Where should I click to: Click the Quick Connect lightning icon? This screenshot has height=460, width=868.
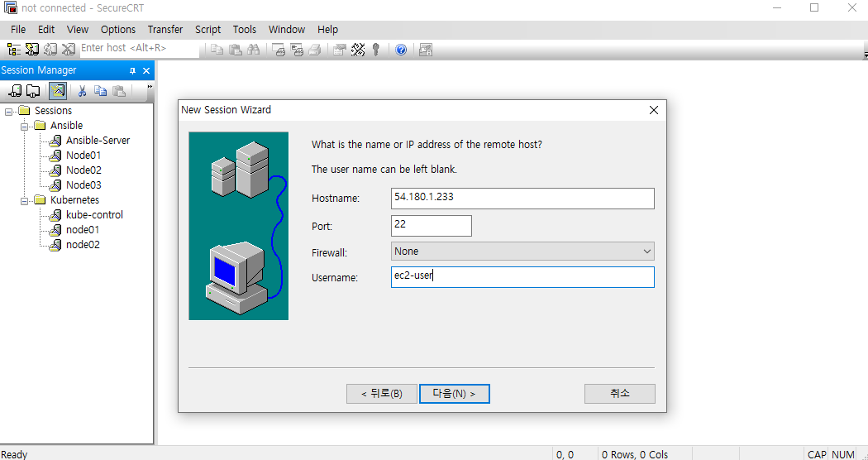point(32,50)
